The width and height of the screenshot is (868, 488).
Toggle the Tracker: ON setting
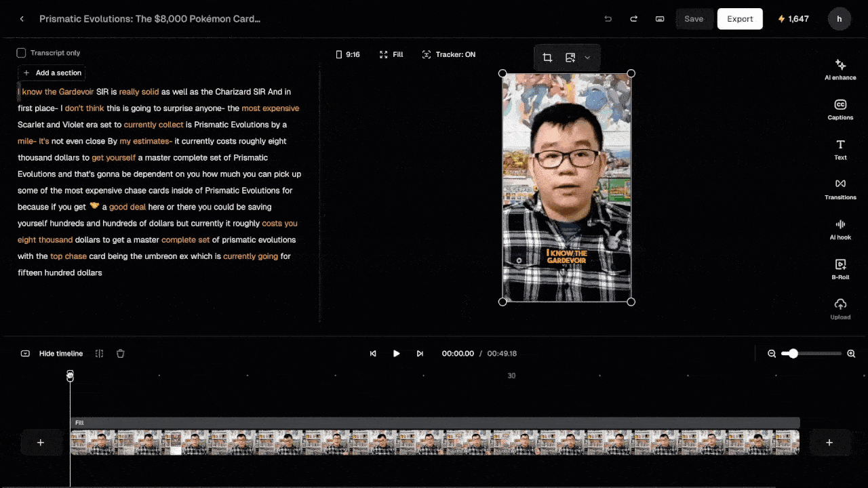(449, 54)
